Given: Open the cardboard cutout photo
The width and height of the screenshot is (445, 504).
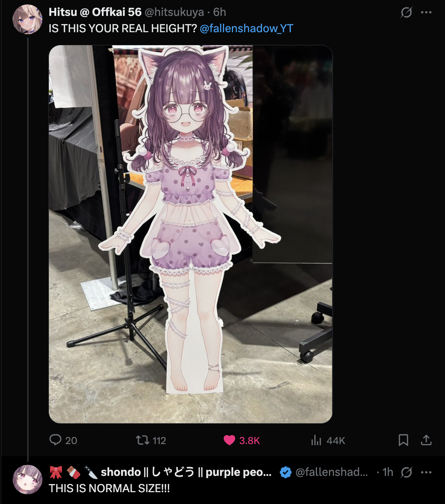Looking at the screenshot, I should click(x=191, y=234).
